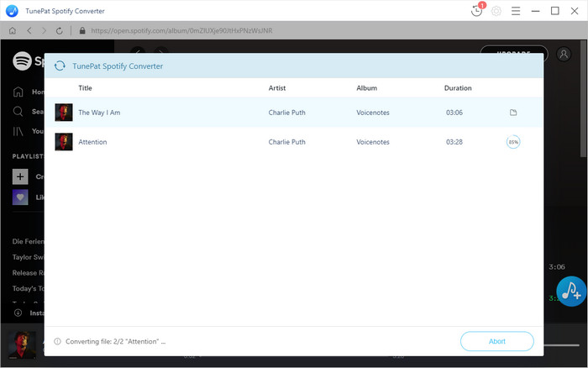Select The Way I Am title

(x=99, y=112)
